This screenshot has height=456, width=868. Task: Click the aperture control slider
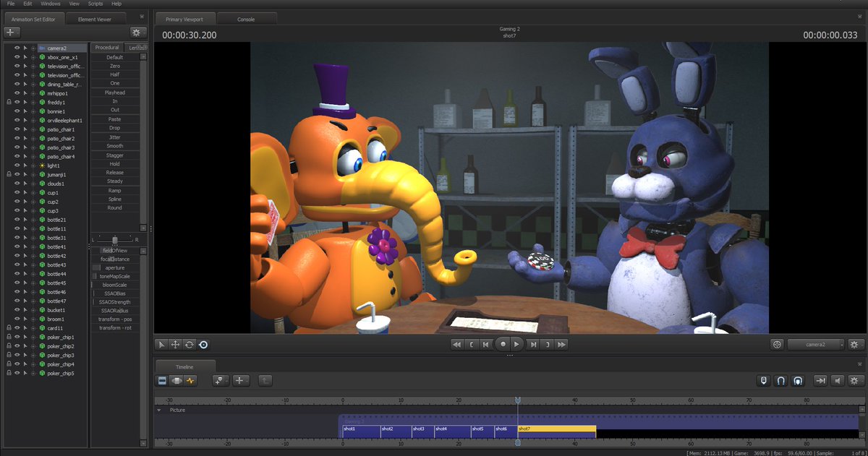114,267
